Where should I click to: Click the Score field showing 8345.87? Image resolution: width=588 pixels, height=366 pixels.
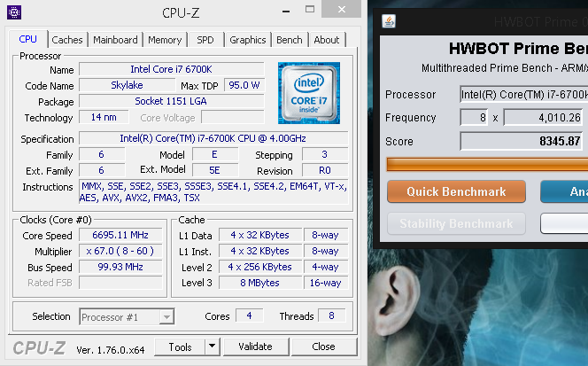pyautogui.click(x=522, y=141)
